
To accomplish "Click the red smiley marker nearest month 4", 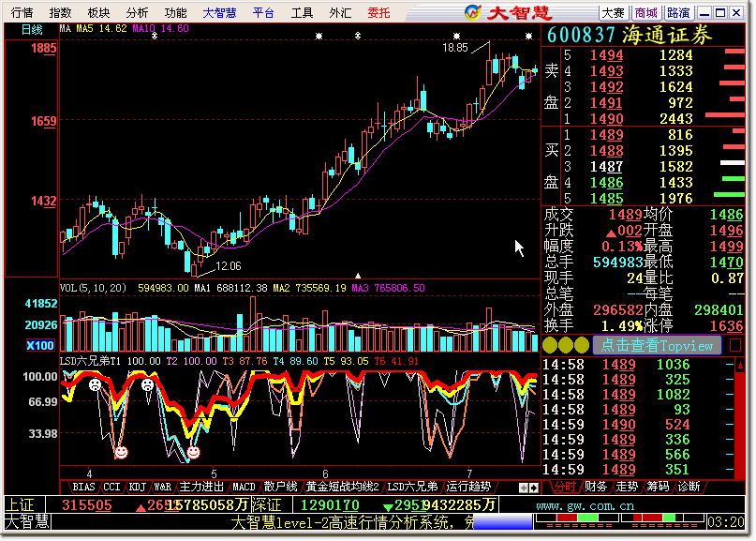I will (x=121, y=452).
